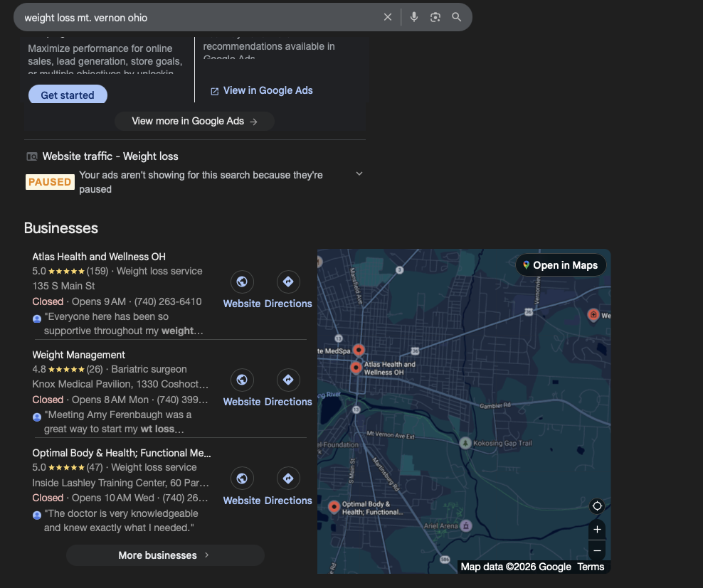Get directions to Weight Management
The width and height of the screenshot is (703, 588).
point(288,380)
